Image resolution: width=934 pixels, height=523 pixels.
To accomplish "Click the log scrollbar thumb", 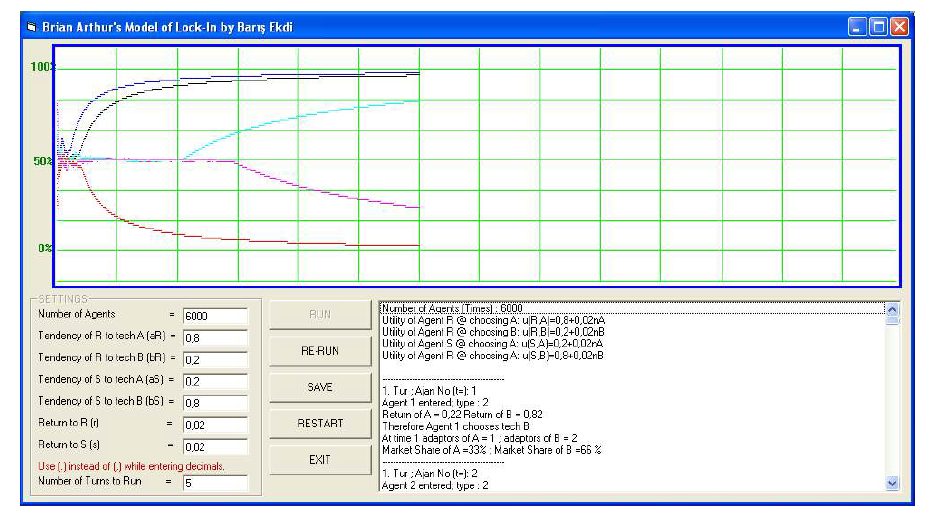I will [x=892, y=320].
